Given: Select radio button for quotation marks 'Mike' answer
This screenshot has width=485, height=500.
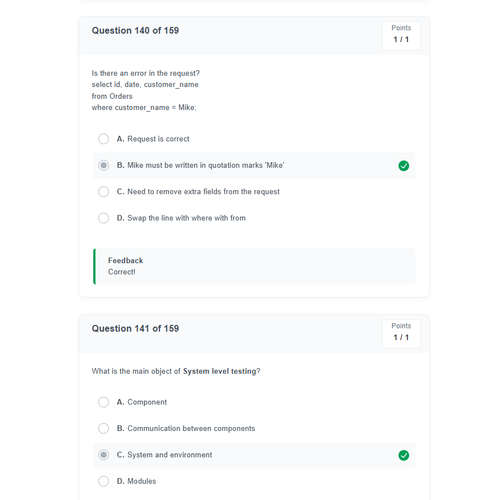Looking at the screenshot, I should [103, 165].
